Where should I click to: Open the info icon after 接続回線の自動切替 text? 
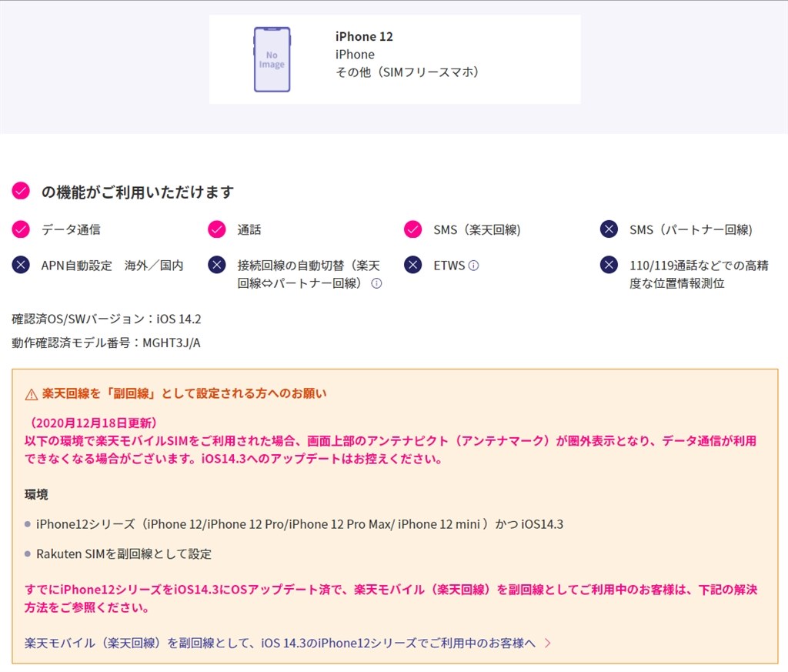[x=376, y=283]
